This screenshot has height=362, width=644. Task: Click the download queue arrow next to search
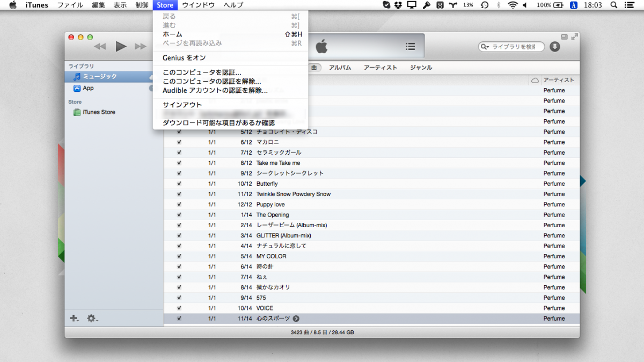tap(554, 47)
